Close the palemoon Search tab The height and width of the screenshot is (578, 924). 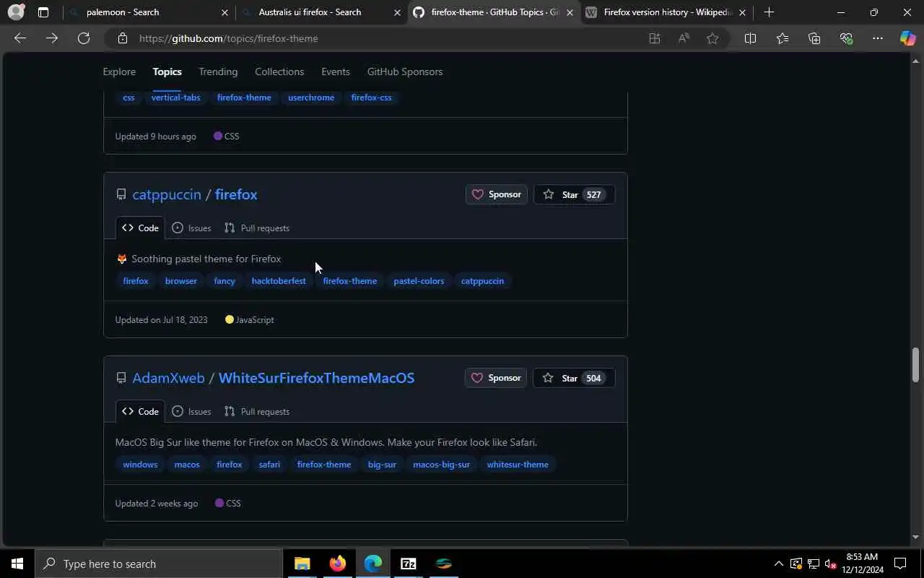pos(225,12)
